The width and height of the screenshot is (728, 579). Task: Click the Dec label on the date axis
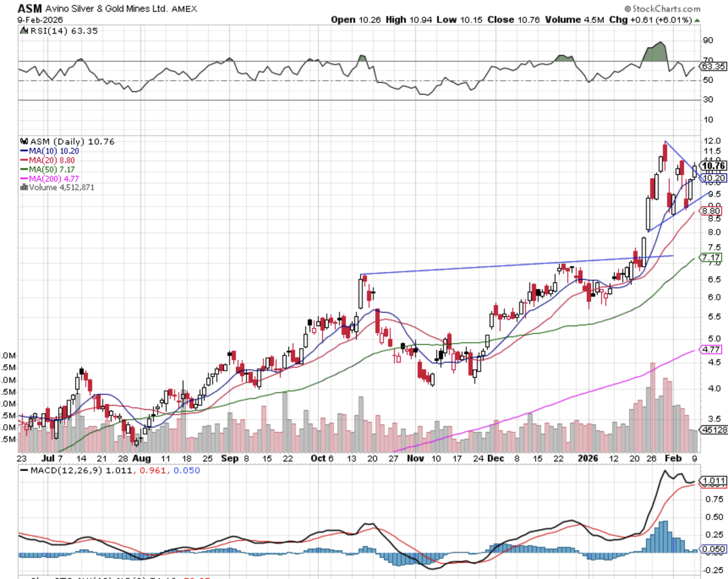coord(495,459)
